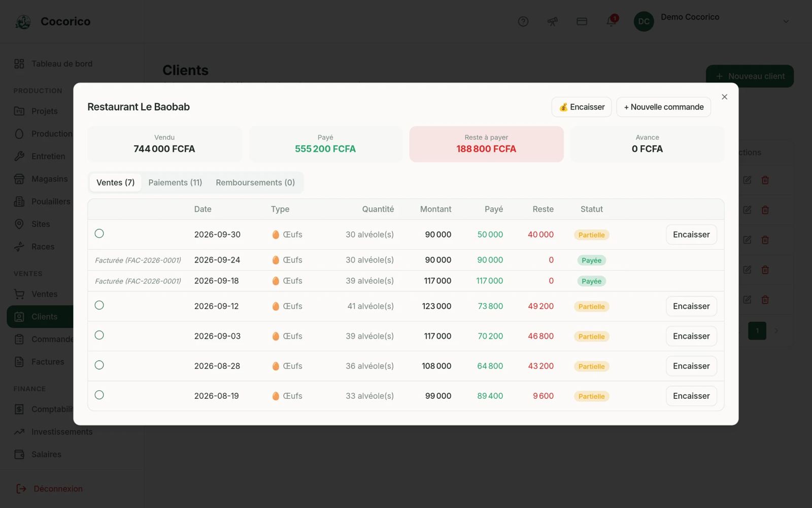Select the radio for sale 2026-09-03
Viewport: 812px width, 508px height.
pyautogui.click(x=99, y=335)
